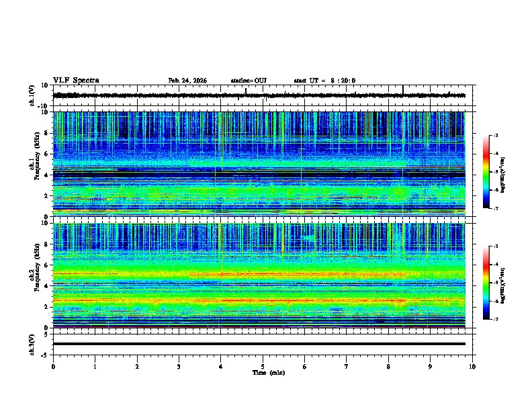Click the '-4' value on ch.1 color bar

coord(496,154)
